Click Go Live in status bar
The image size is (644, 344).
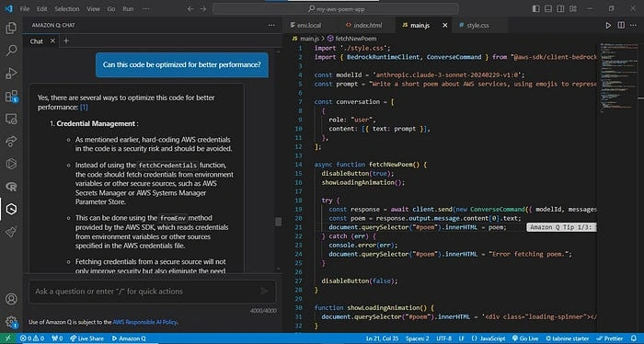(525, 338)
